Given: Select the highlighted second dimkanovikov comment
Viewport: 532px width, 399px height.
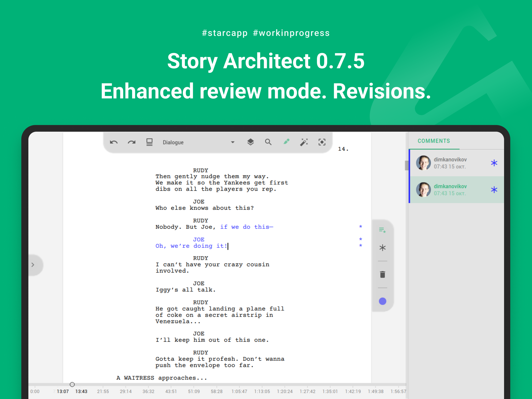Looking at the screenshot, I should tap(450, 190).
